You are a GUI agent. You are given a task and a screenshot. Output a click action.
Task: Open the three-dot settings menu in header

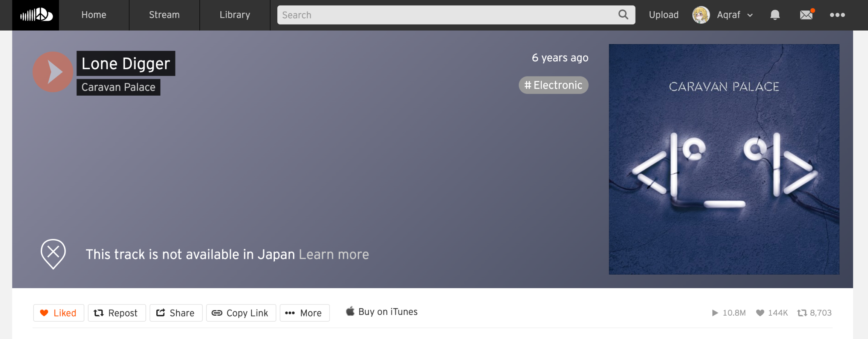(x=837, y=15)
